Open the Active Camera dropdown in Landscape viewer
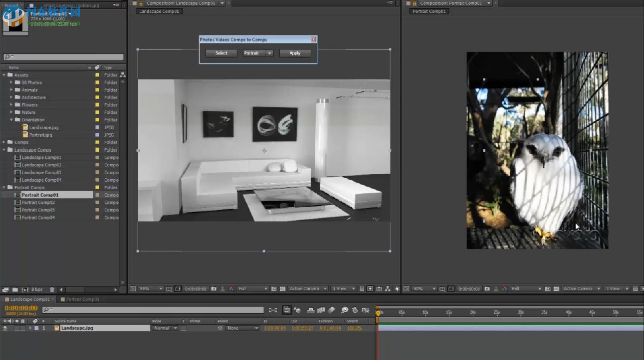Screen dimensions: 644x360 click(x=308, y=289)
